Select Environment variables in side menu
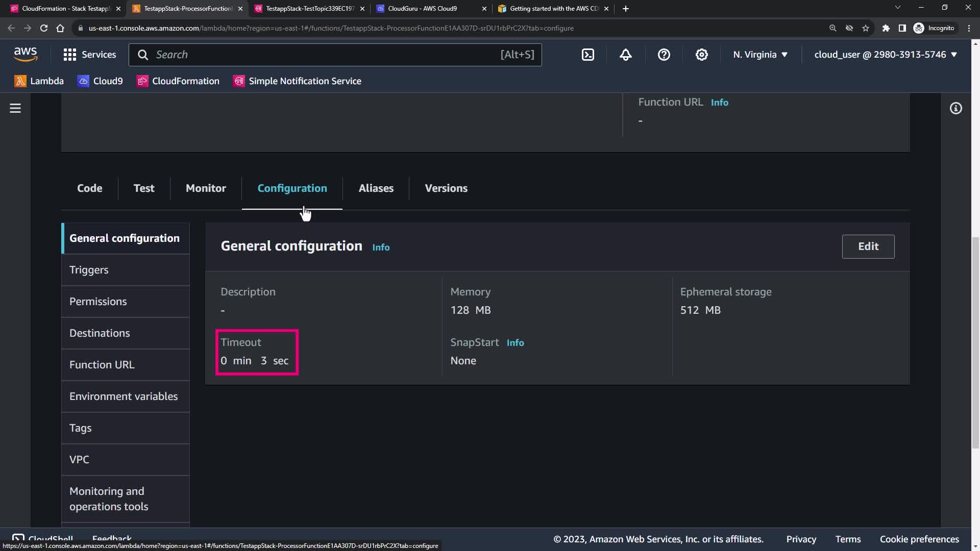Screen dimensions: 980x551 coord(124,396)
